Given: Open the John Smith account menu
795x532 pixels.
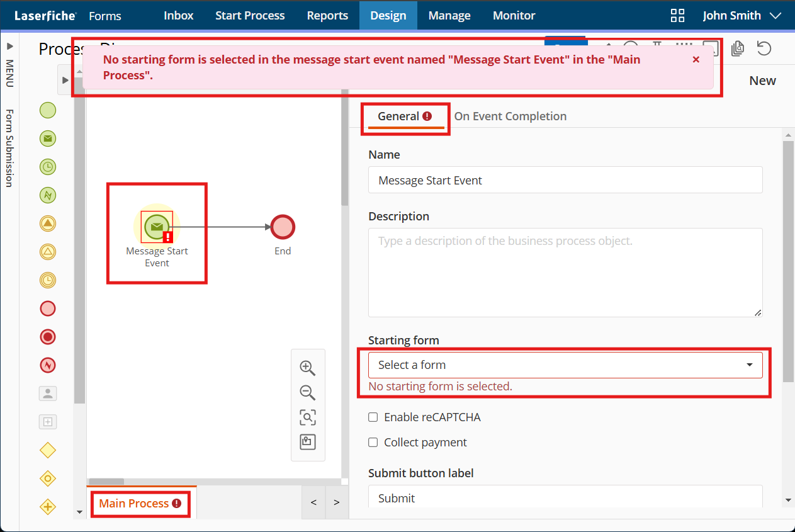Looking at the screenshot, I should pyautogui.click(x=741, y=16).
